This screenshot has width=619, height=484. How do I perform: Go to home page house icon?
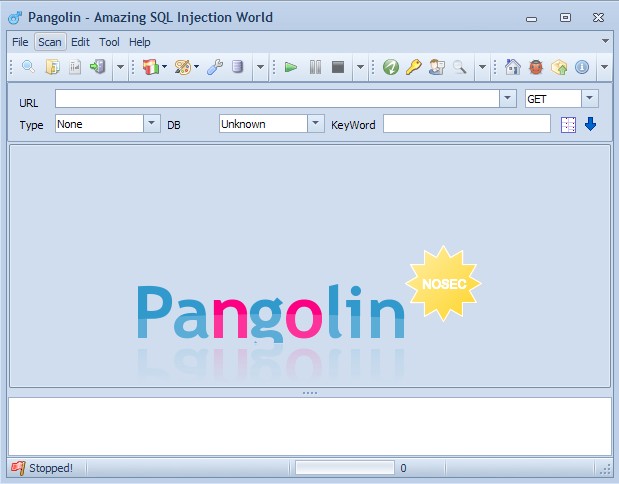point(512,67)
